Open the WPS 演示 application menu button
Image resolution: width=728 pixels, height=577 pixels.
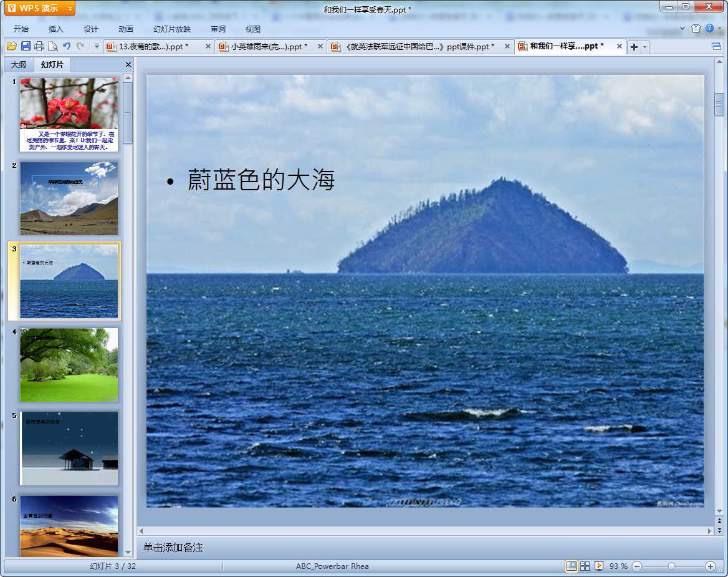pyautogui.click(x=34, y=8)
